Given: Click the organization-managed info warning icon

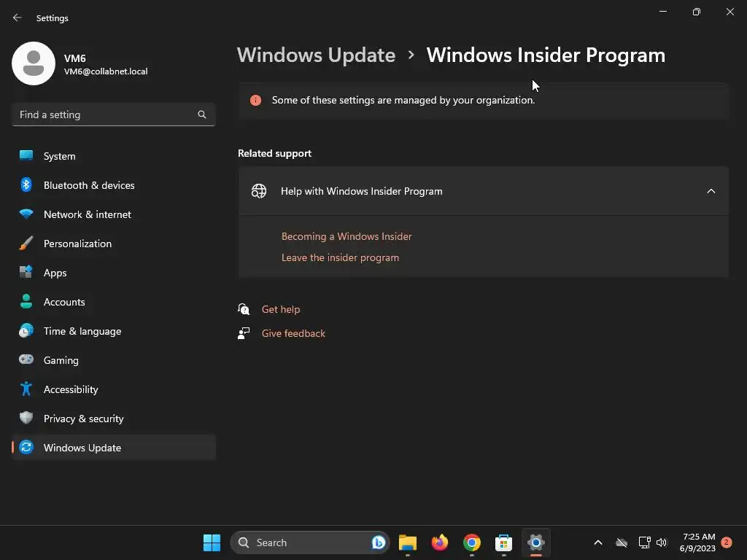Looking at the screenshot, I should coord(256,100).
